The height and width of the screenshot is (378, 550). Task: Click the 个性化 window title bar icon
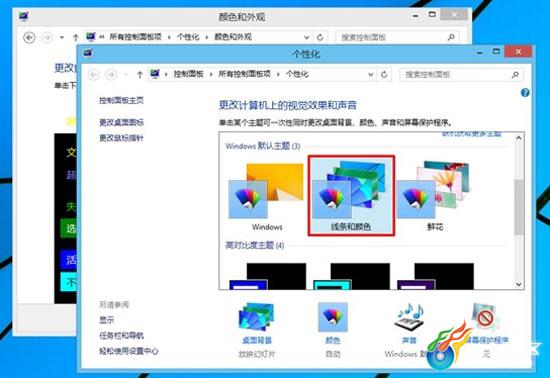tap(88, 53)
